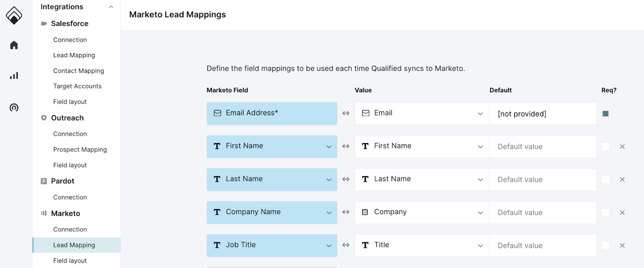This screenshot has height=268, width=644.
Task: Open Salesforce Lead Mapping
Action: (74, 55)
